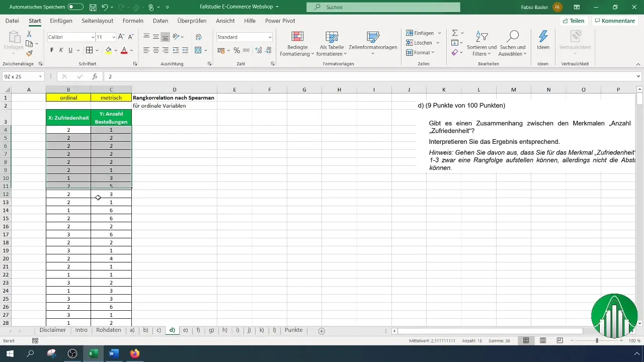Viewport: 644px width, 362px height.
Task: Click cell C12 containing value 3
Action: pyautogui.click(x=111, y=194)
